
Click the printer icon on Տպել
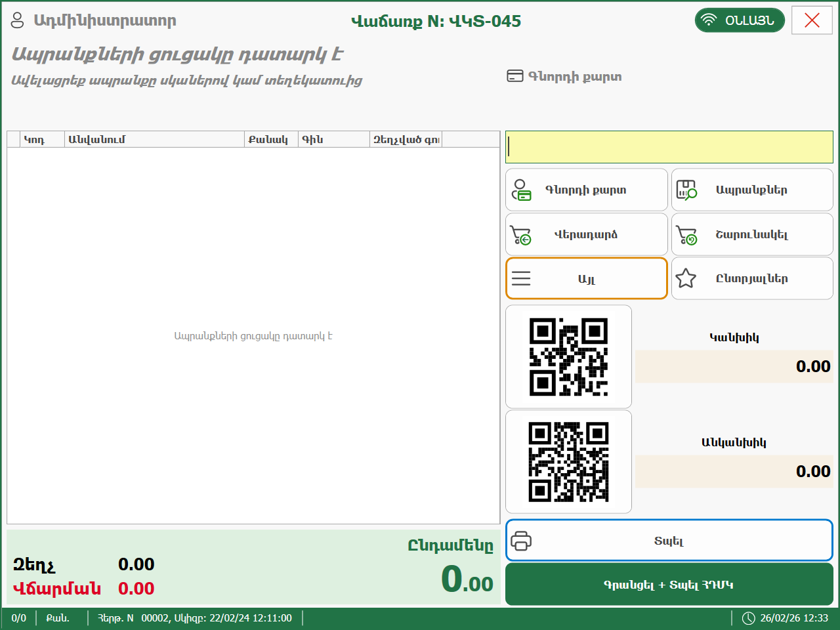pyautogui.click(x=521, y=541)
